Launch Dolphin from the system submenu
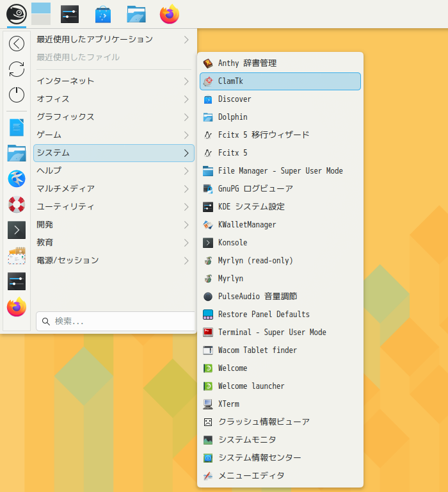Image resolution: width=448 pixels, height=492 pixels. pyautogui.click(x=280, y=117)
